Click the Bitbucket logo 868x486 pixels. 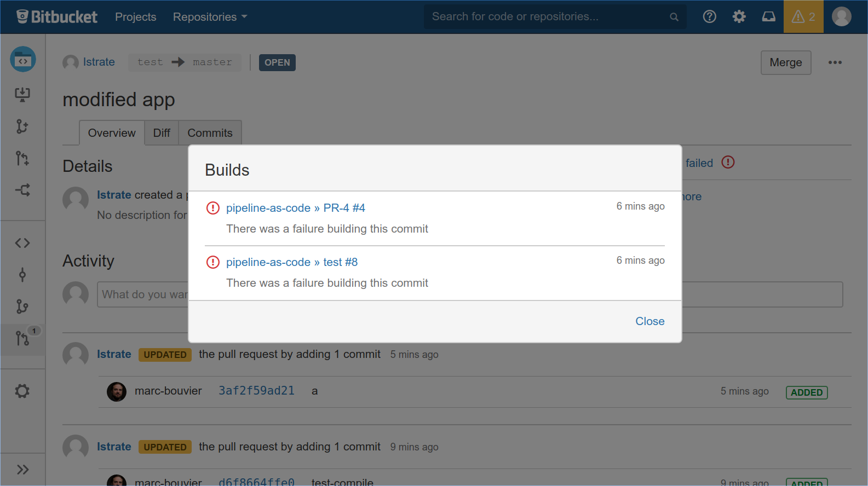(x=57, y=17)
